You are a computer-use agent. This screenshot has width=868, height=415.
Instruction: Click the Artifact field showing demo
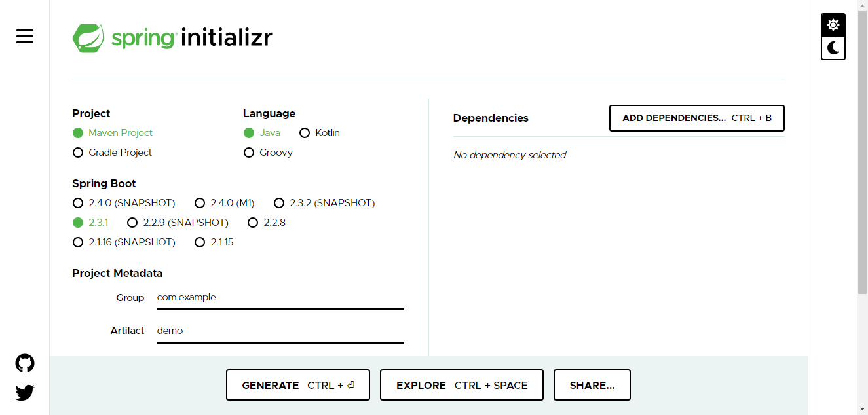tap(280, 331)
